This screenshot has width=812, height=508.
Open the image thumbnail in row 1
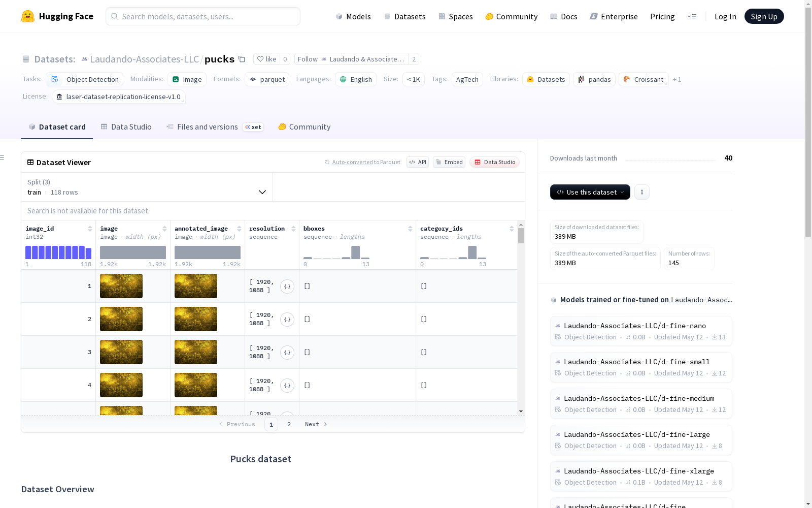point(121,286)
